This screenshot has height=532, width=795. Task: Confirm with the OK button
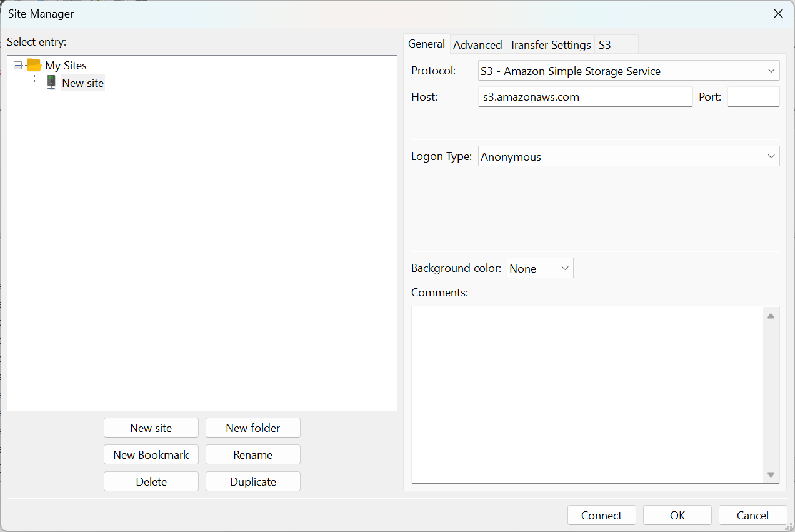pos(677,515)
